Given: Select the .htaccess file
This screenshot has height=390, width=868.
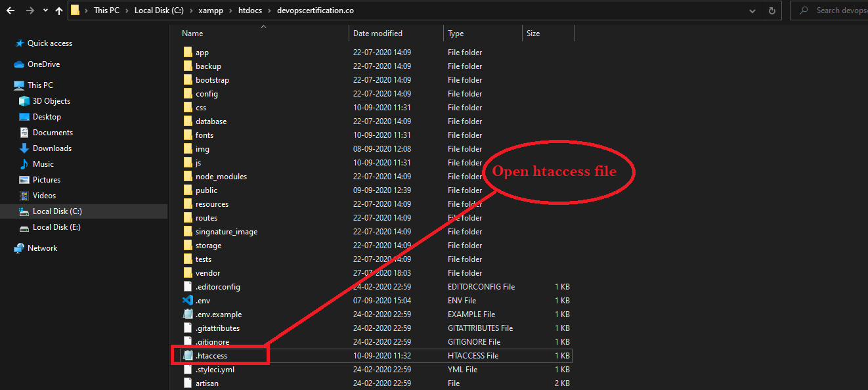Looking at the screenshot, I should (x=211, y=356).
